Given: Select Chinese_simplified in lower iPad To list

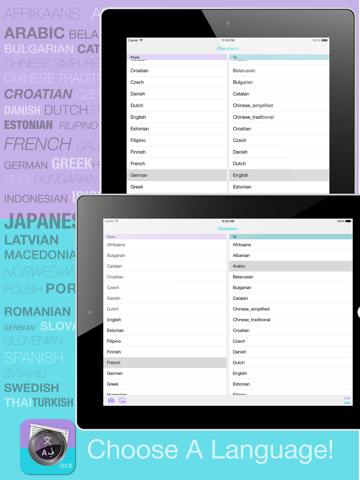Looking at the screenshot, I should (x=291, y=309).
